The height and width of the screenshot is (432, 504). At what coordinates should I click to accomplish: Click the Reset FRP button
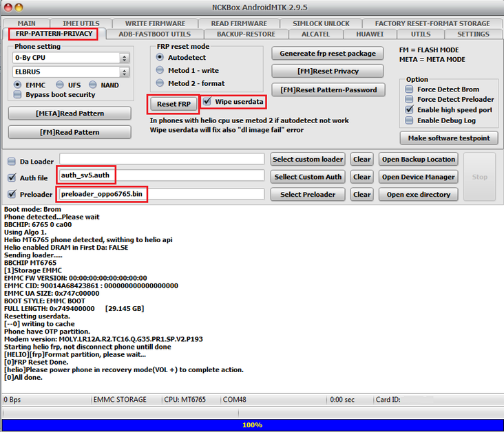pos(174,104)
